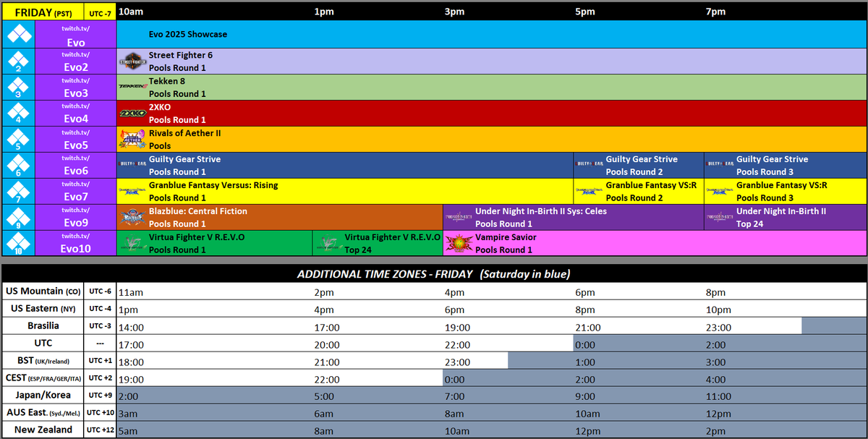Click the Rivals of Aether II logo

tap(132, 139)
